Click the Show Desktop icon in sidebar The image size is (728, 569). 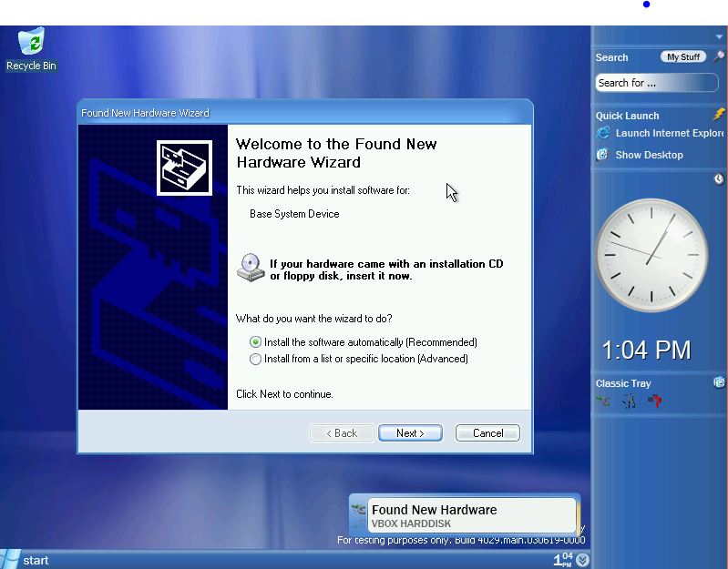click(602, 155)
